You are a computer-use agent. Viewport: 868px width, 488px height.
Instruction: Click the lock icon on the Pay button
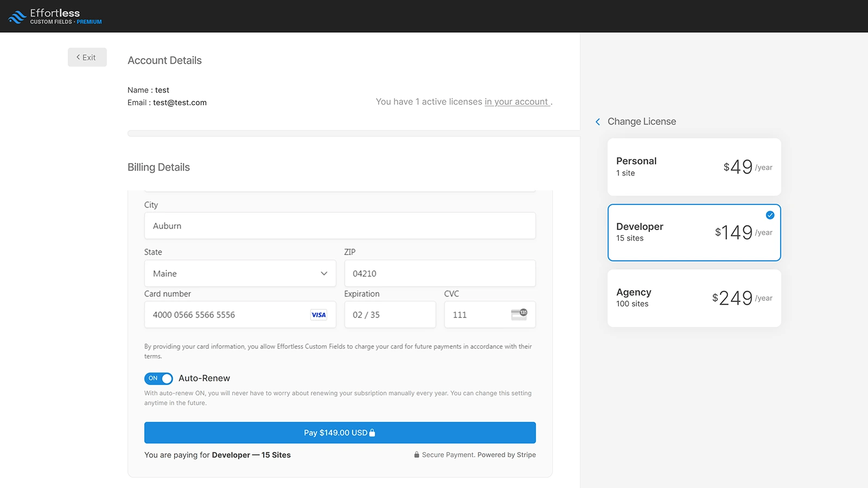[x=372, y=432]
